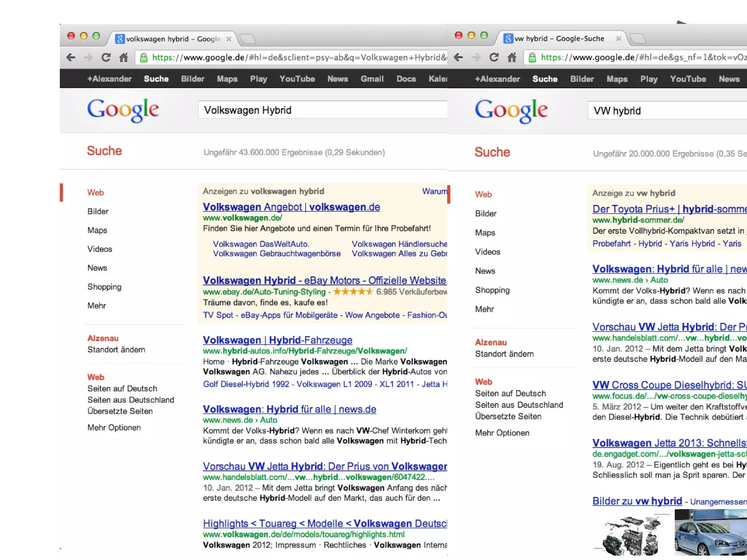747x560 pixels.
Task: Open Play in left Google top bar
Action: pos(259,79)
